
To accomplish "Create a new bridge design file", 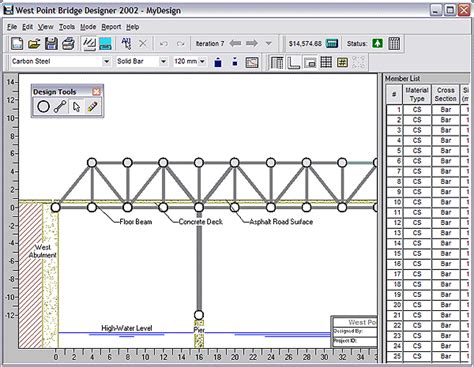I will 17,44.
